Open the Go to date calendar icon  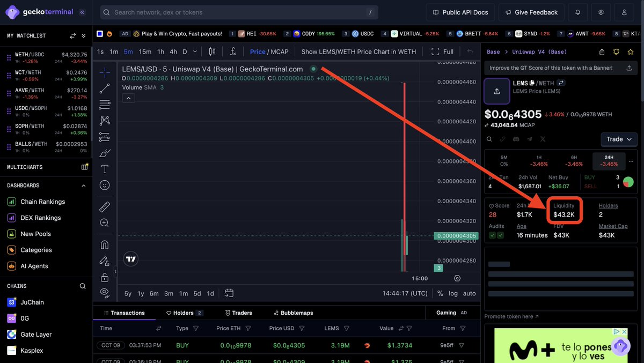coord(229,293)
